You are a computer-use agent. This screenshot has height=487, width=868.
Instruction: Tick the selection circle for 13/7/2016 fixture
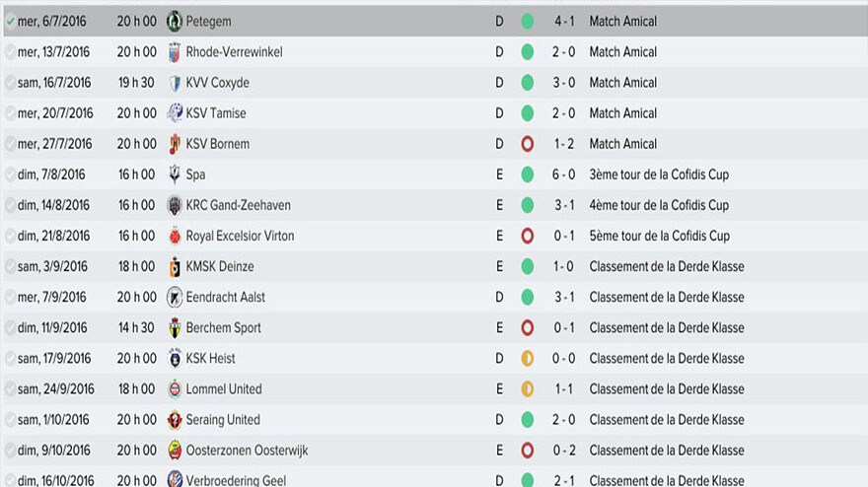click(x=10, y=52)
